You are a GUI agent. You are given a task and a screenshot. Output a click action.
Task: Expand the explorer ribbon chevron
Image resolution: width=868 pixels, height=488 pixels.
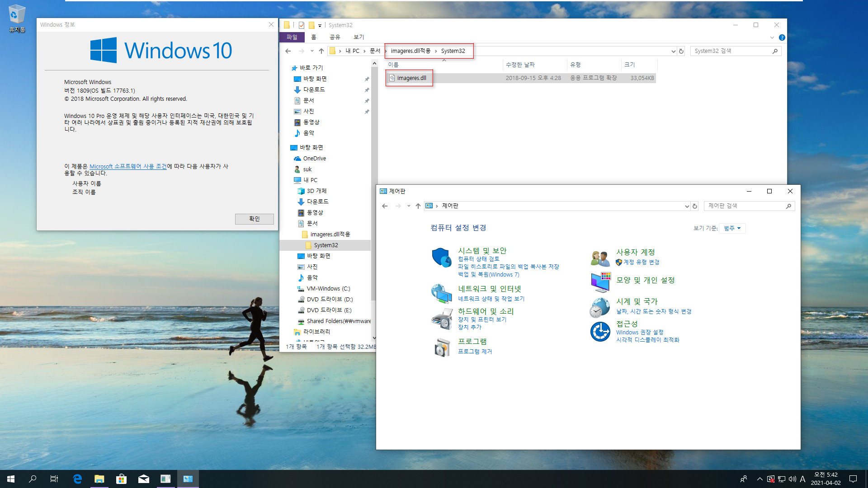coord(772,38)
